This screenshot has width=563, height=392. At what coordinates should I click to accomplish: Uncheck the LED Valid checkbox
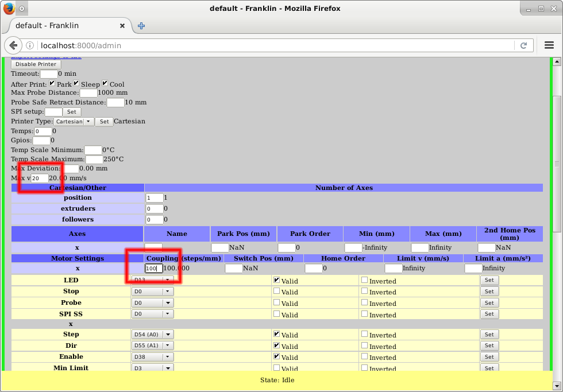coord(277,280)
